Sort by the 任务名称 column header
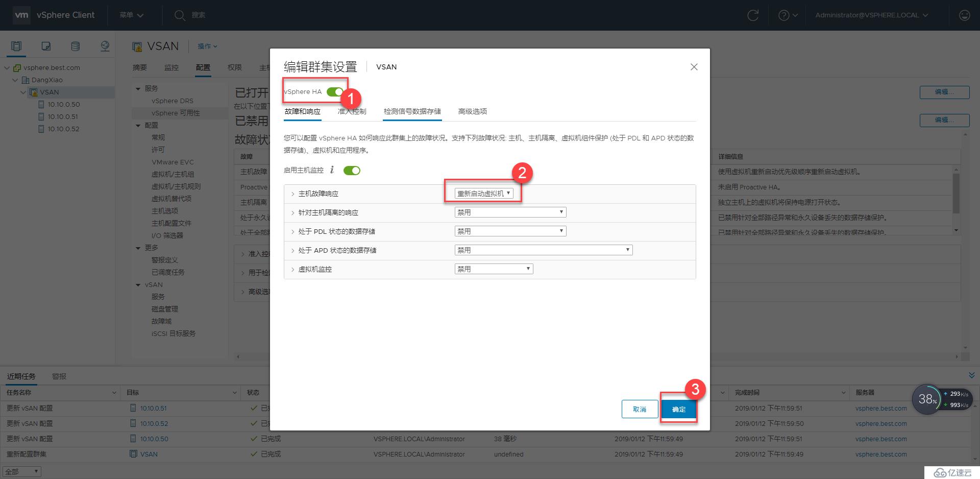This screenshot has height=479, width=980. pyautogui.click(x=60, y=392)
